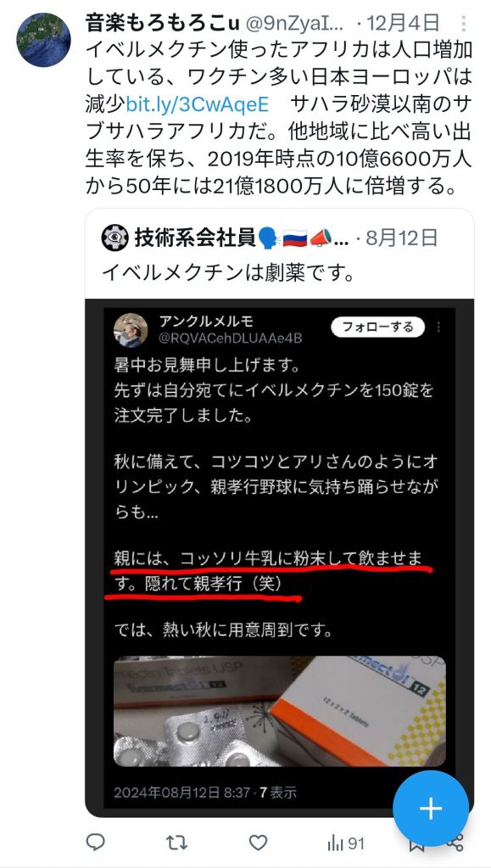Click the フォローする button
Screen dimensions: 491x868
377,328
